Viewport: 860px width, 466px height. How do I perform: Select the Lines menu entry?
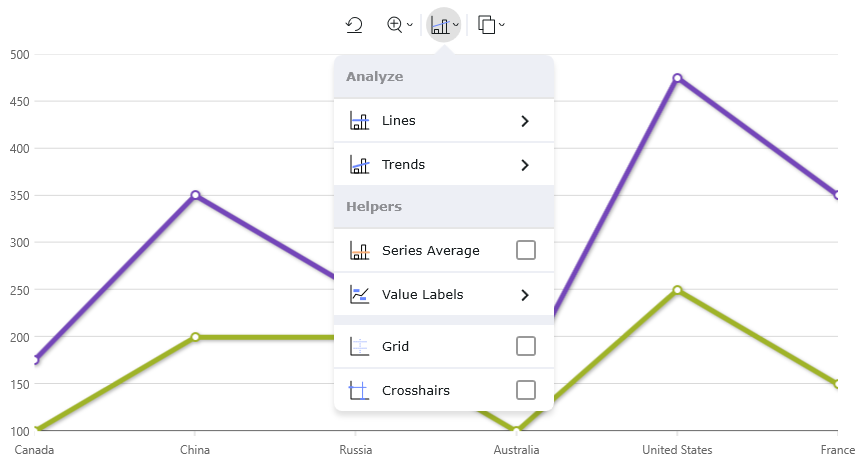tap(399, 121)
